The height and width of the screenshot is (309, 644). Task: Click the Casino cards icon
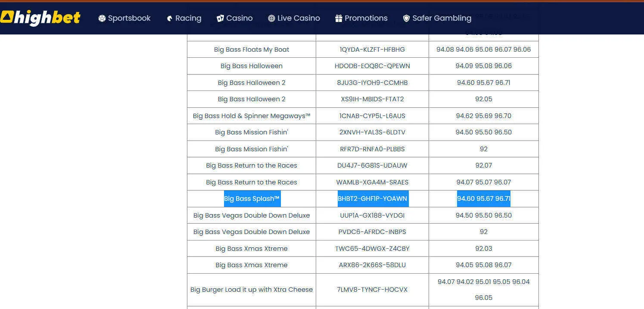(x=220, y=18)
